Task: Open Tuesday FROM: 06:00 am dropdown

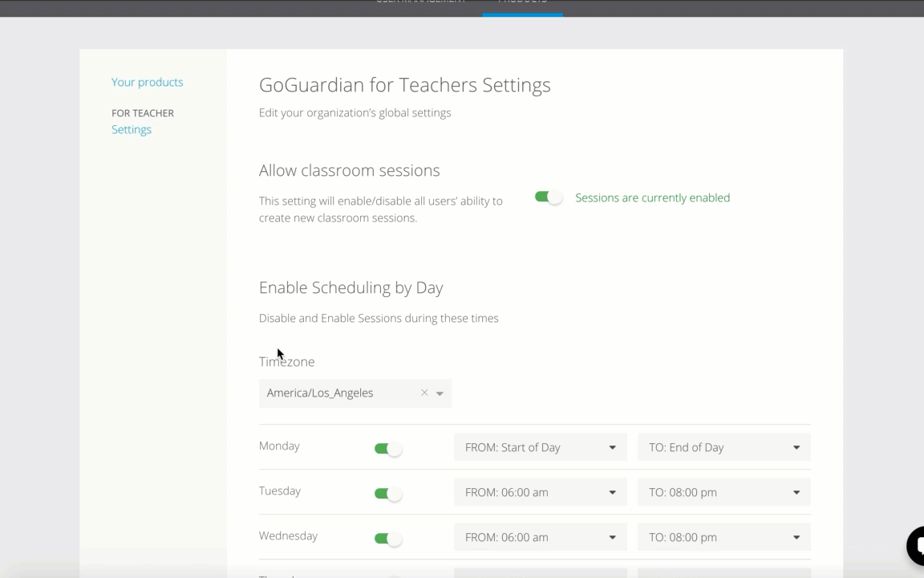Action: coord(541,492)
